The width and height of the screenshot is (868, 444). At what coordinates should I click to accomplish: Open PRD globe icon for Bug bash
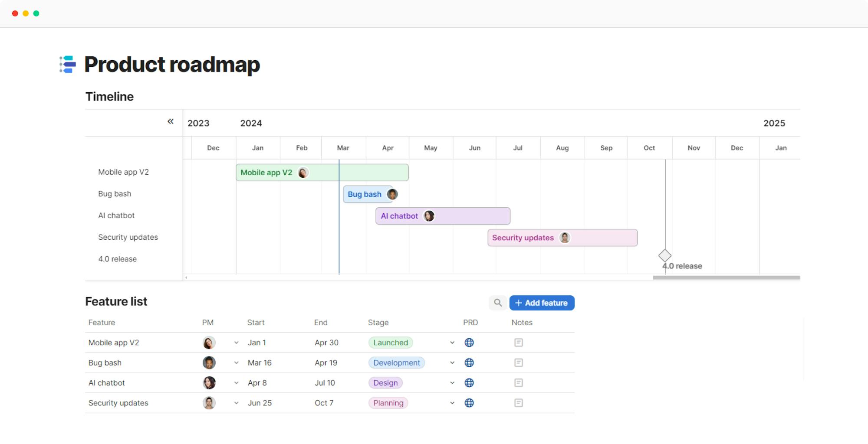[x=469, y=362]
